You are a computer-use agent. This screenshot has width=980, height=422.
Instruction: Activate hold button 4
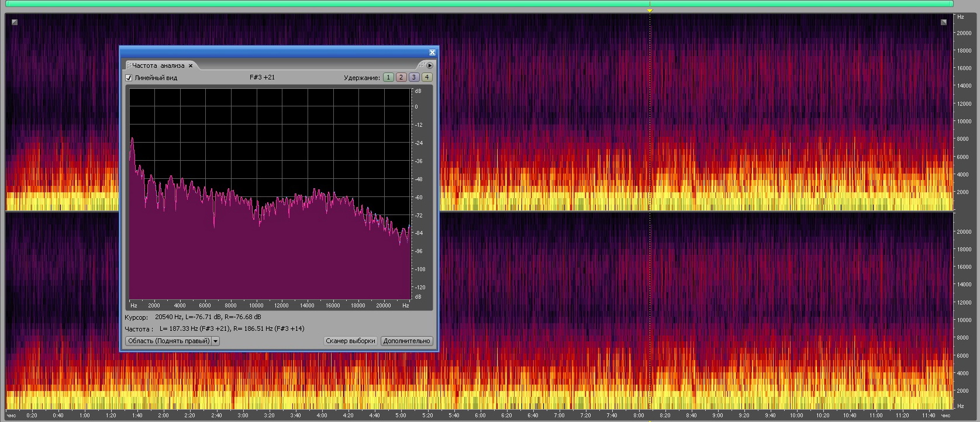coord(427,77)
